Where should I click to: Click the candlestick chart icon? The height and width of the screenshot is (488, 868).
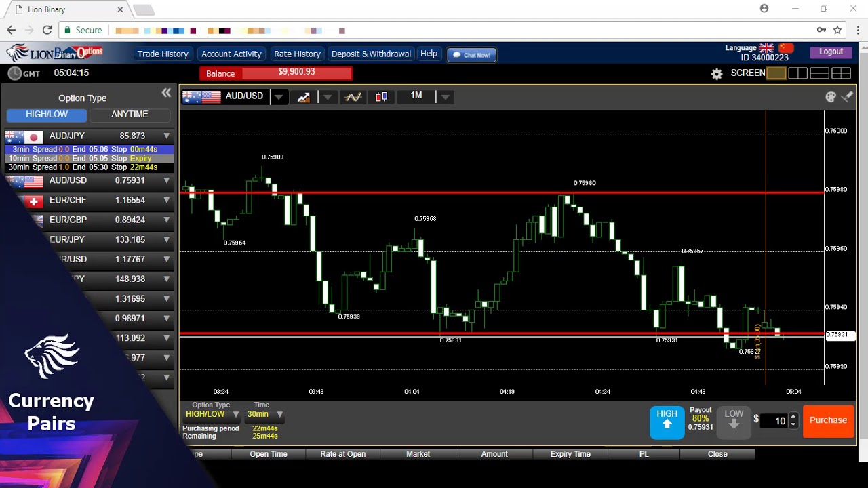click(x=381, y=97)
